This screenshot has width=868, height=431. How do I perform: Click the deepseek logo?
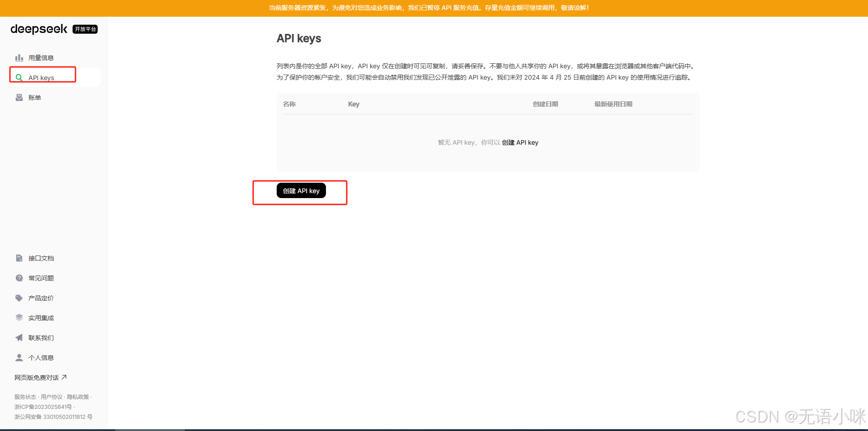(39, 29)
